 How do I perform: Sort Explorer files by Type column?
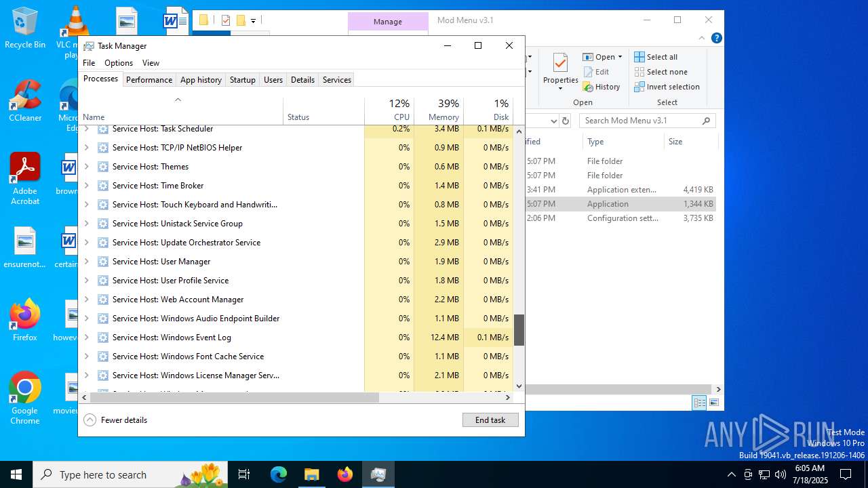coord(623,142)
